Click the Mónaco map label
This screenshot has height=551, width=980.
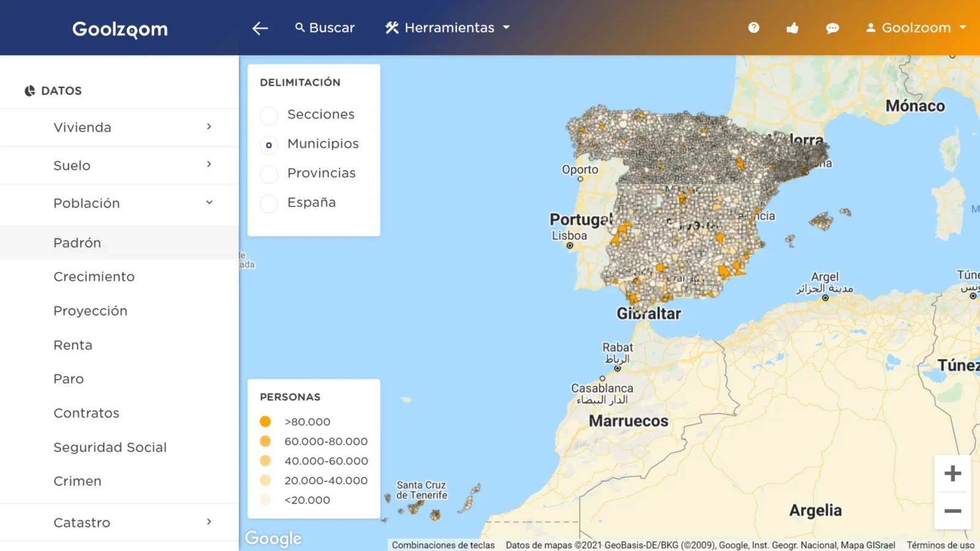pyautogui.click(x=915, y=106)
